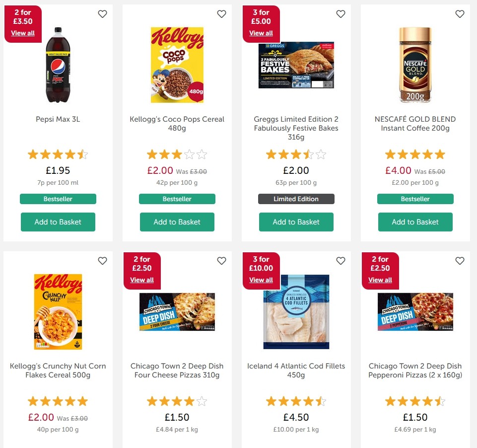Favourite Chicago Town Four Cheese Pizzas
Image resolution: width=477 pixels, height=448 pixels.
point(221,261)
